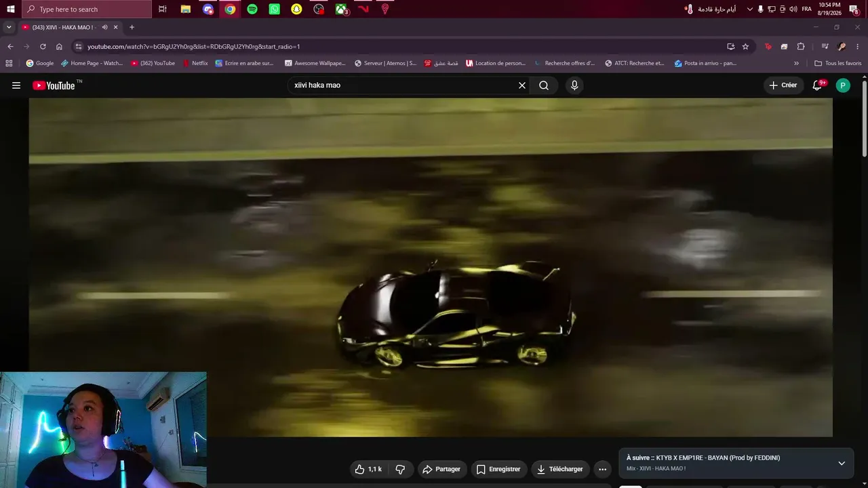The width and height of the screenshot is (868, 488).
Task: Open the Chrome home page
Action: point(59,47)
